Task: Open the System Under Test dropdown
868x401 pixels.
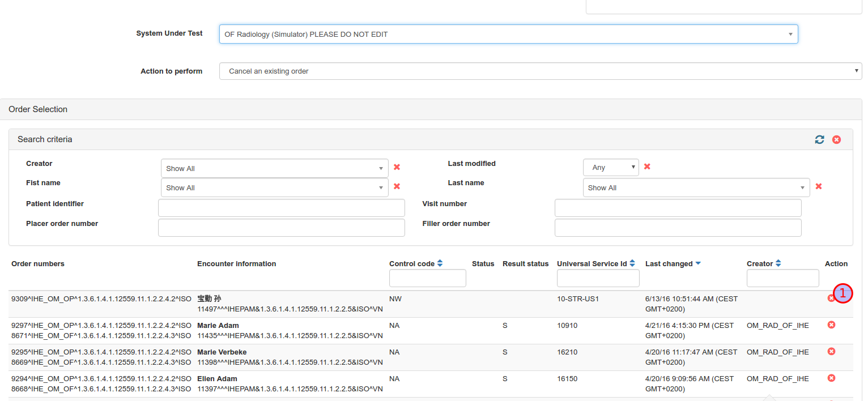Action: (x=508, y=34)
